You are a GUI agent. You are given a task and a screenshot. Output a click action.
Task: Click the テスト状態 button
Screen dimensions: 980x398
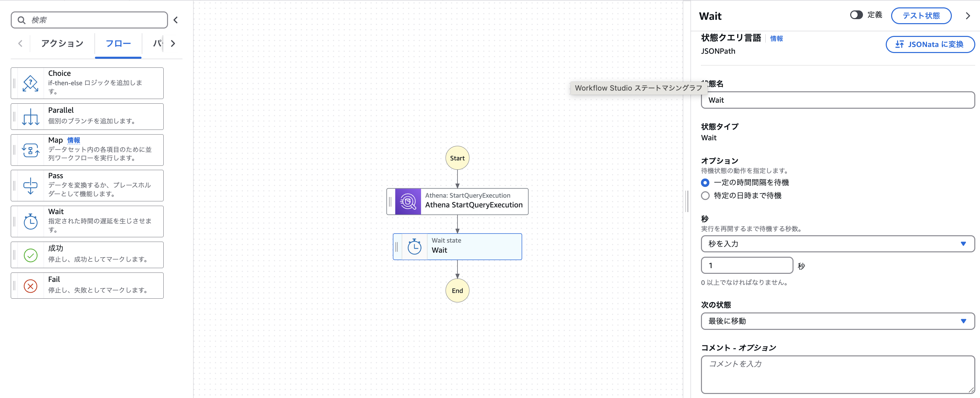pos(921,15)
